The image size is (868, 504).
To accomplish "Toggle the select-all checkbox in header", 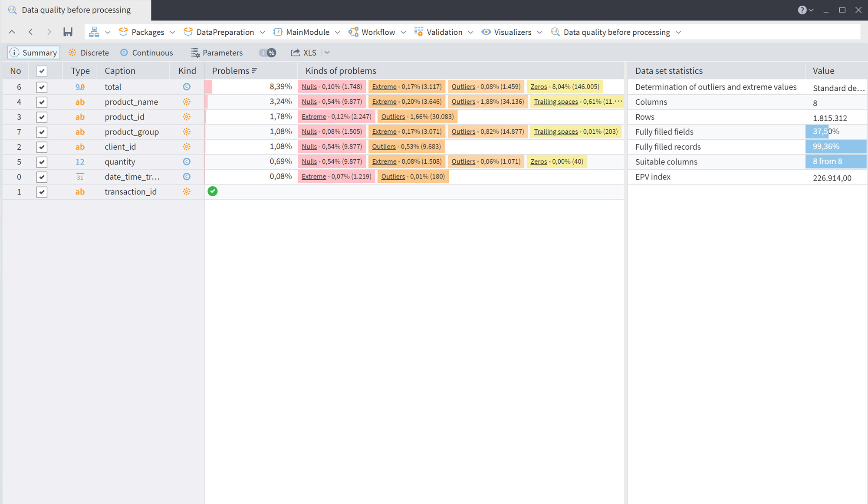I will pos(42,71).
